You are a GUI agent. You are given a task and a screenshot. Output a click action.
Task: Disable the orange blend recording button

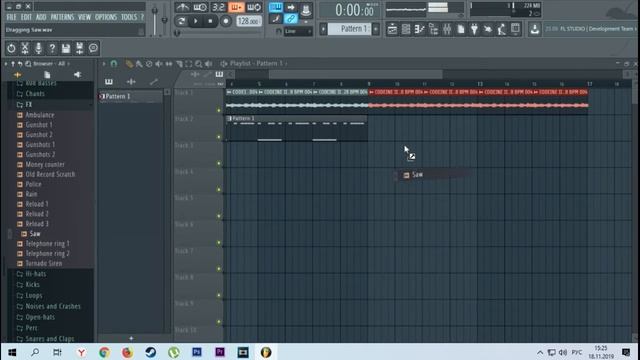[236, 7]
